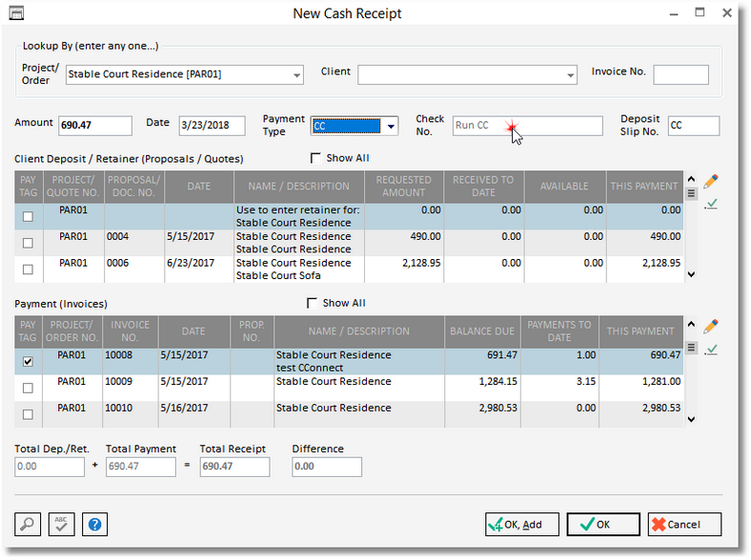Click the Cancel button
The width and height of the screenshot is (751, 560).
pyautogui.click(x=684, y=525)
